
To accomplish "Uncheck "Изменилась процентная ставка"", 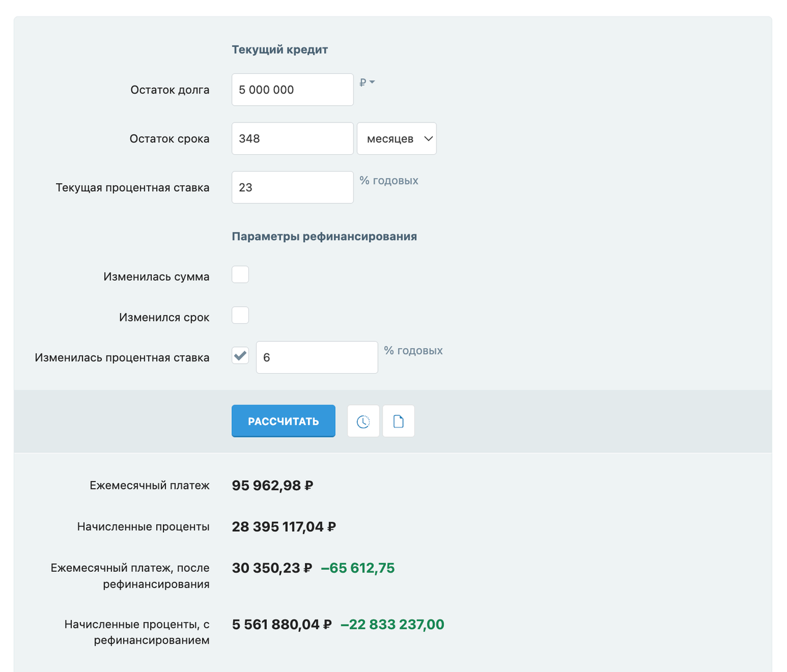I will [240, 355].
